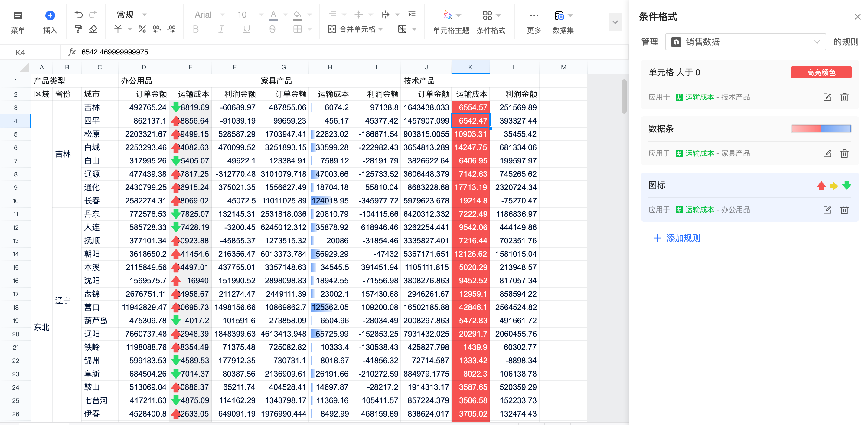Click the undo arrow icon
Image resolution: width=868 pixels, height=425 pixels.
[79, 15]
